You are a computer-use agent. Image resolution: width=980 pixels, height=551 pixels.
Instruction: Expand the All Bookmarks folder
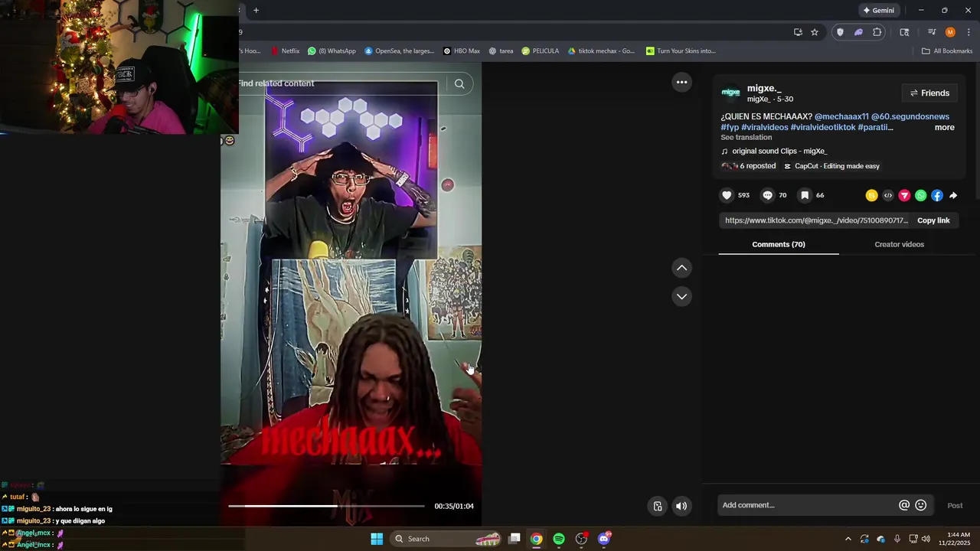tap(947, 51)
